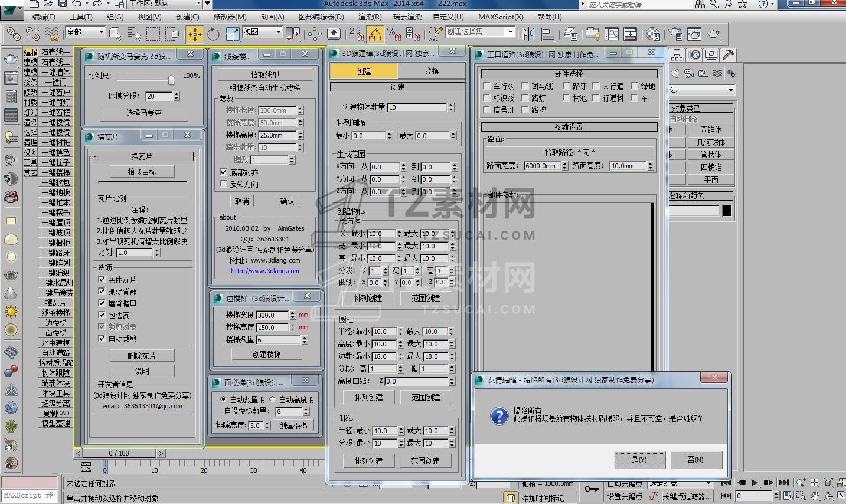Open the Mirror tool
This screenshot has height=504, width=846.
coord(528,34)
